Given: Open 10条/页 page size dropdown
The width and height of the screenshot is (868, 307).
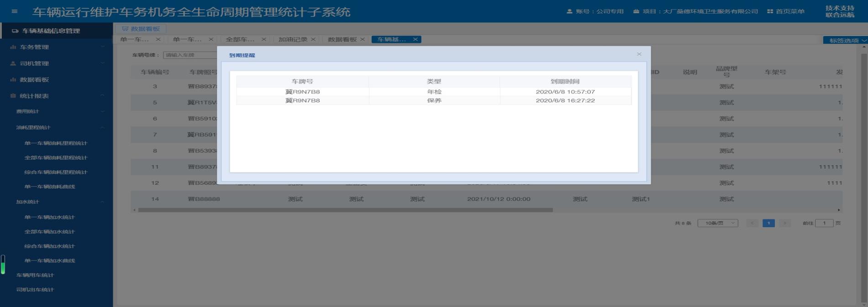Looking at the screenshot, I should (x=718, y=223).
